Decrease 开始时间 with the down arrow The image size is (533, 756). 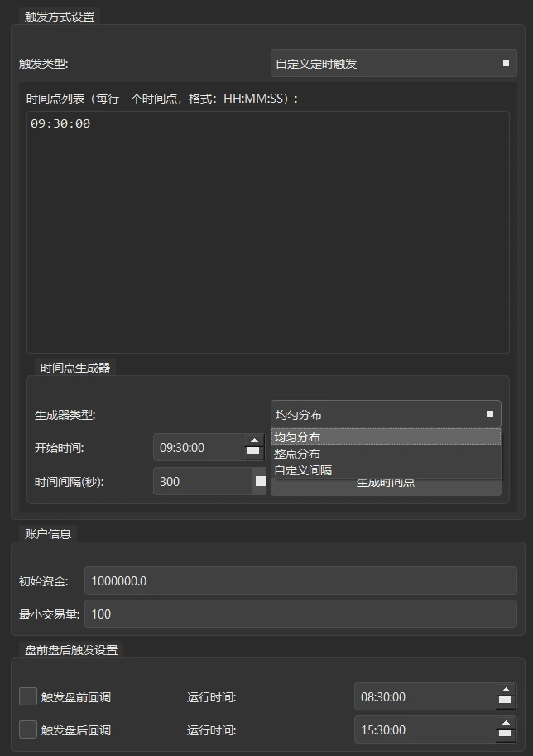tap(254, 453)
